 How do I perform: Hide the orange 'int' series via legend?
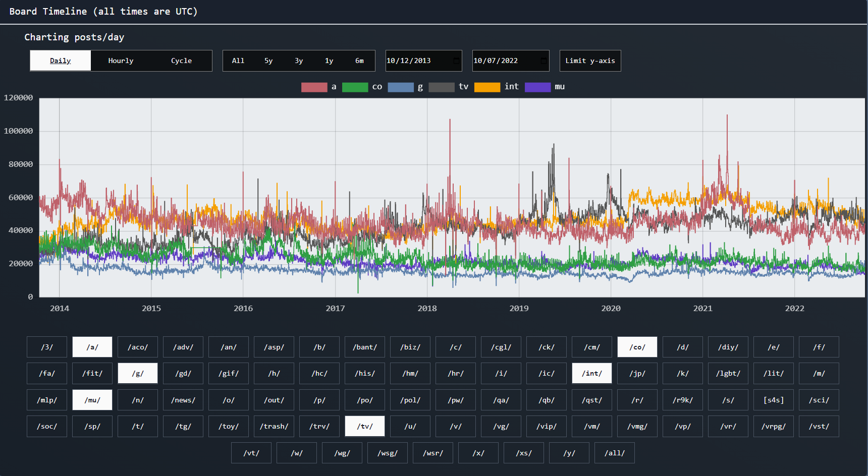click(x=487, y=87)
